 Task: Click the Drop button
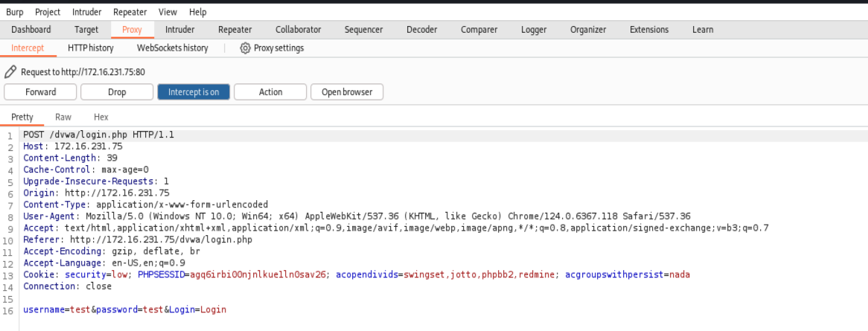click(117, 92)
